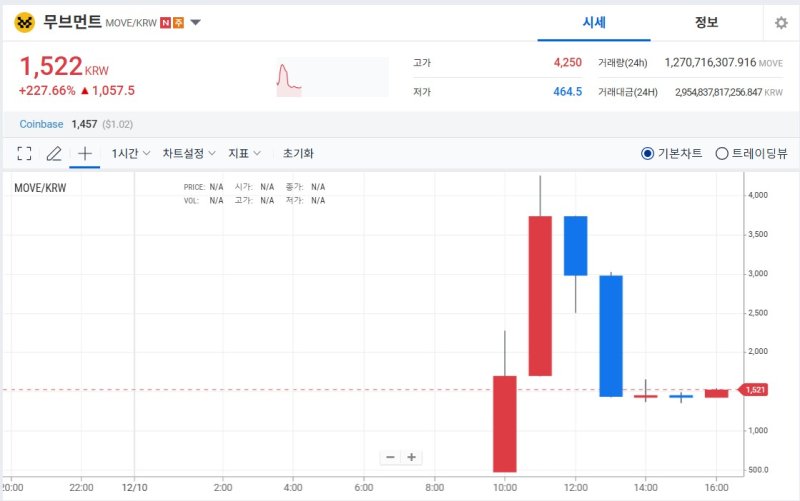
Task: Select the 트레이딩뷰 radio button
Action: [722, 154]
